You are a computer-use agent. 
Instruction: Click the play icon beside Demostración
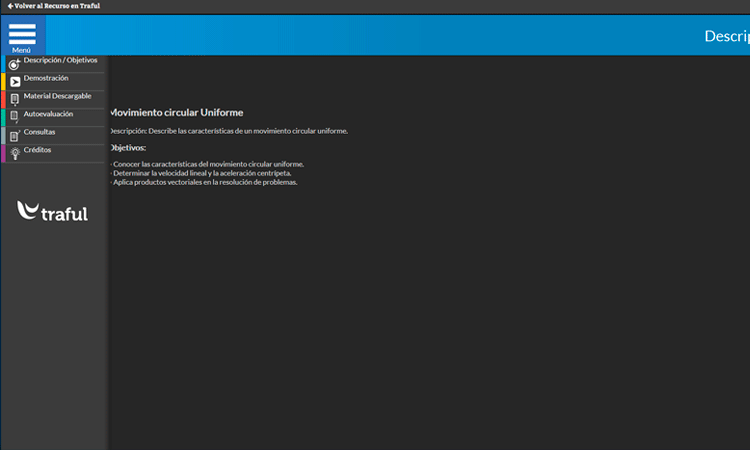click(x=14, y=82)
